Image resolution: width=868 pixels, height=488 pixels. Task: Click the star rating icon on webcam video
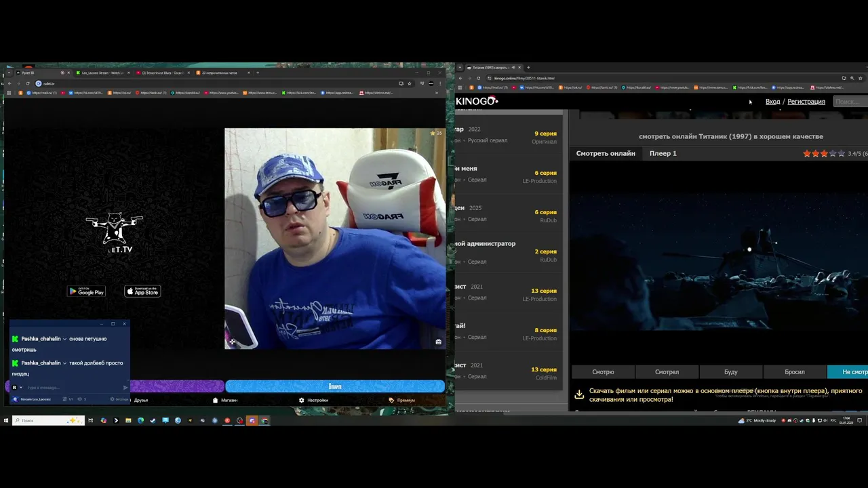pyautogui.click(x=433, y=134)
